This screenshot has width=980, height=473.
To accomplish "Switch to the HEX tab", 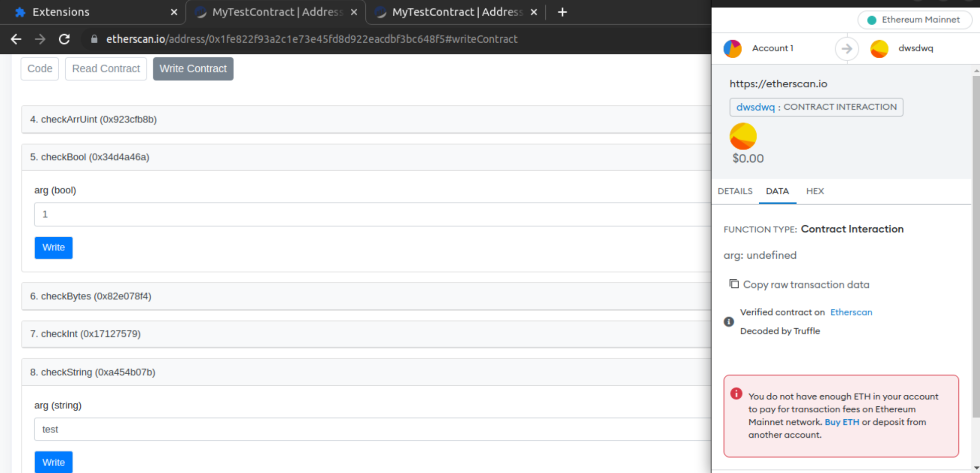I will (814, 191).
